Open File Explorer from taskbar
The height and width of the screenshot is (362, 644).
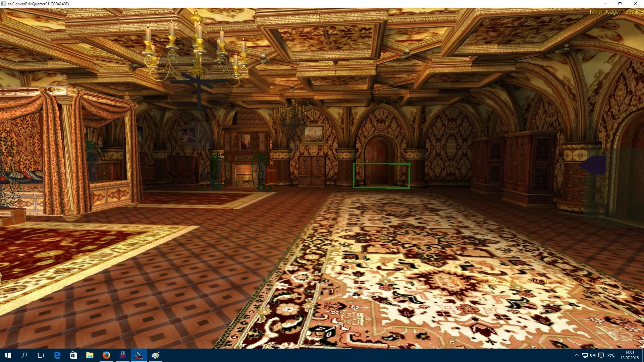(90, 355)
